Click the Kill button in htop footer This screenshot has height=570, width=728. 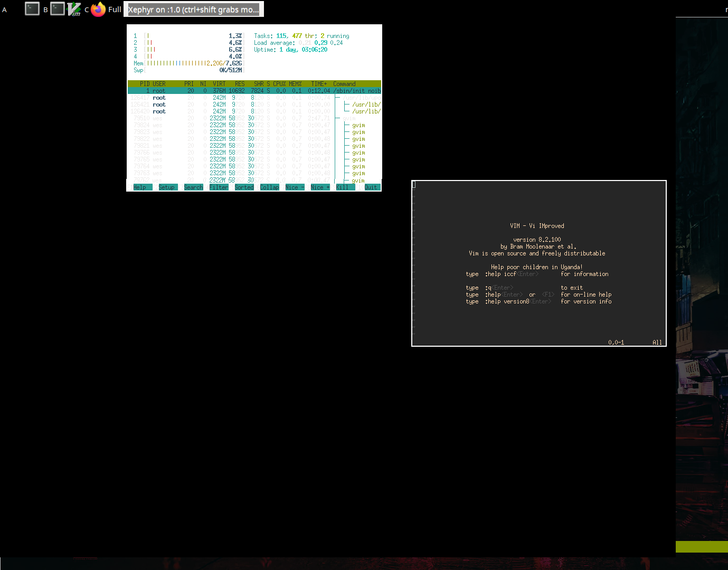tap(345, 187)
